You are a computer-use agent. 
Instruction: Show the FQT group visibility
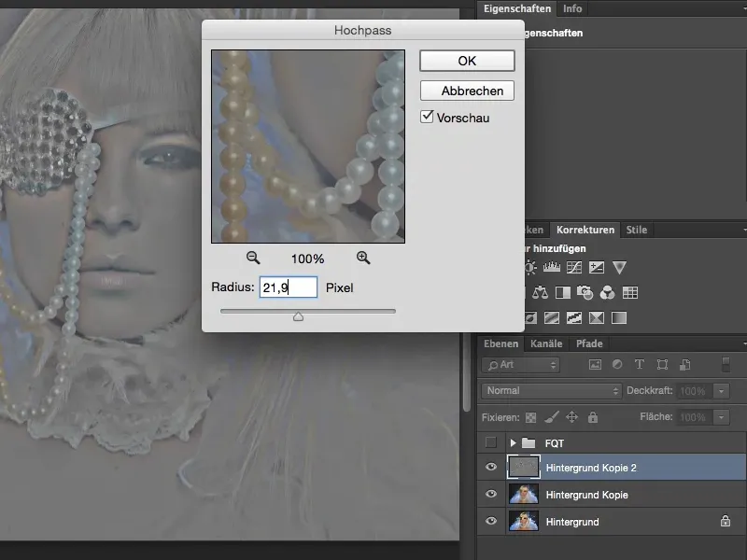[x=491, y=442]
